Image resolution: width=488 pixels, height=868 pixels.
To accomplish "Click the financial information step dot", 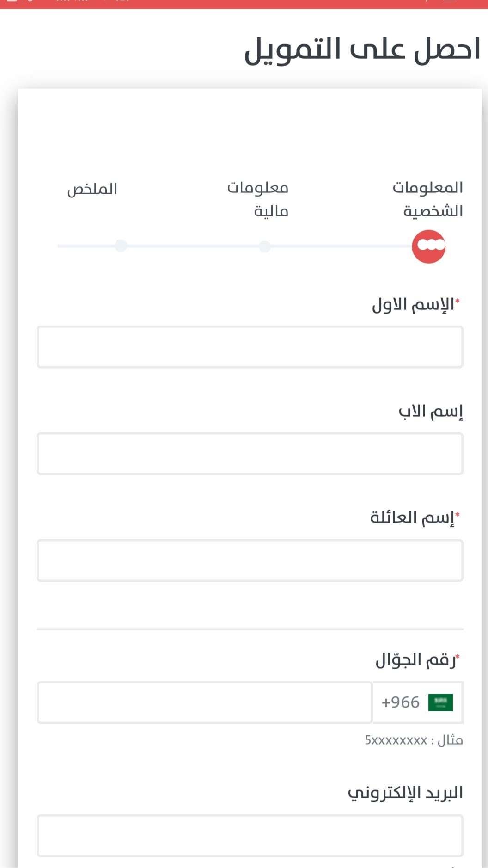I will 264,246.
